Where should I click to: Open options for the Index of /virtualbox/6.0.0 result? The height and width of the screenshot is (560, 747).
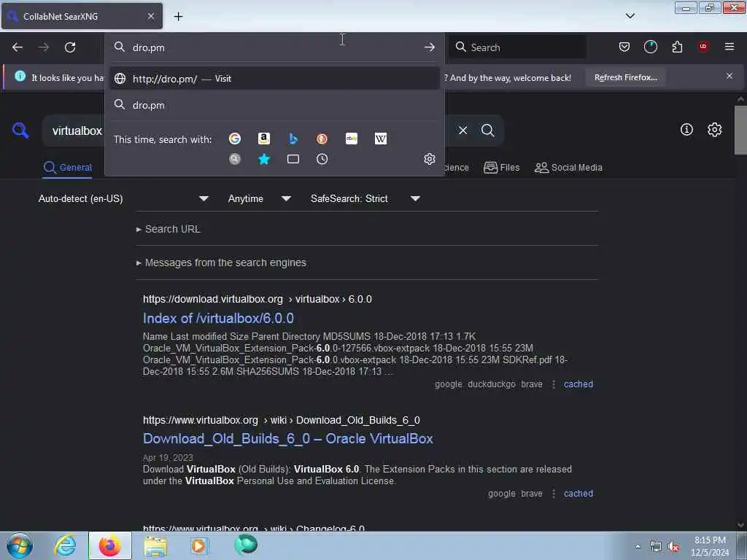coord(553,384)
